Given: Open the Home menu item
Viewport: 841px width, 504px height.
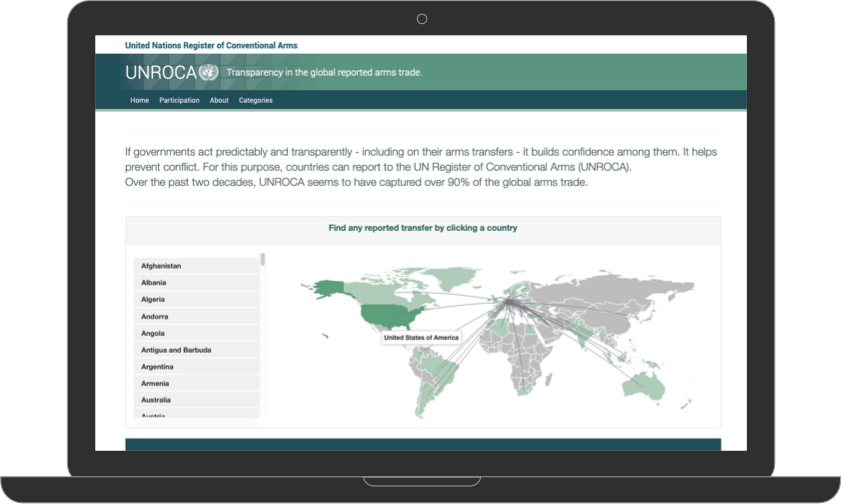Looking at the screenshot, I should pos(139,100).
